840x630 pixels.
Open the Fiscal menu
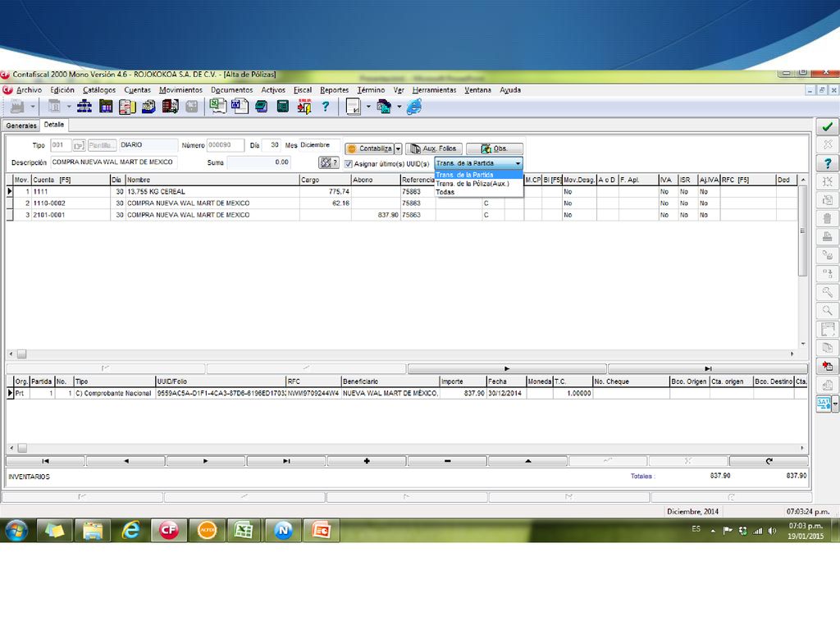(x=302, y=90)
